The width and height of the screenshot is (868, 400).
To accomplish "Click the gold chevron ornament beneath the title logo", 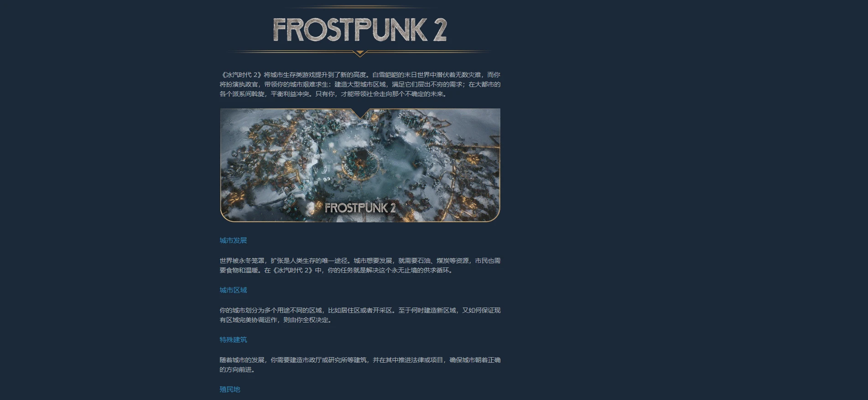I will (x=360, y=54).
